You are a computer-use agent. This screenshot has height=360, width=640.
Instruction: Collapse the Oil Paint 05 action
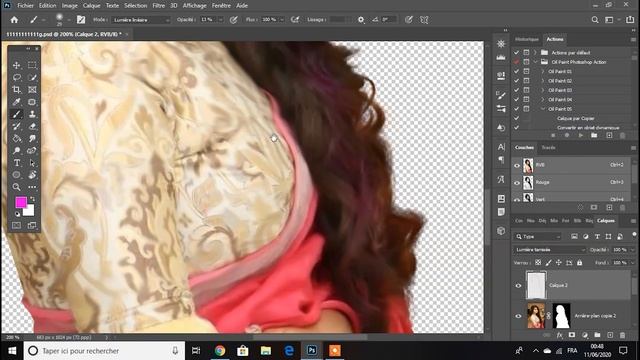tap(542, 109)
